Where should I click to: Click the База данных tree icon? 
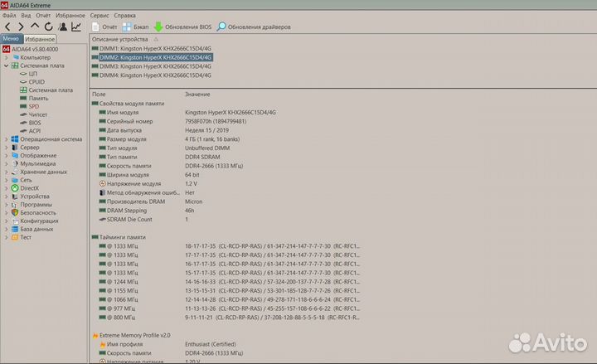(x=15, y=229)
